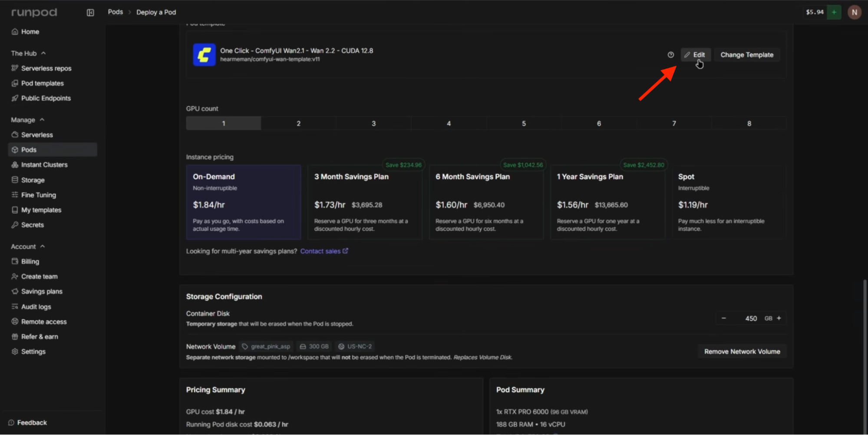Screen dimensions: 868x435
Task: Open Refer & earn
Action: tap(35, 337)
